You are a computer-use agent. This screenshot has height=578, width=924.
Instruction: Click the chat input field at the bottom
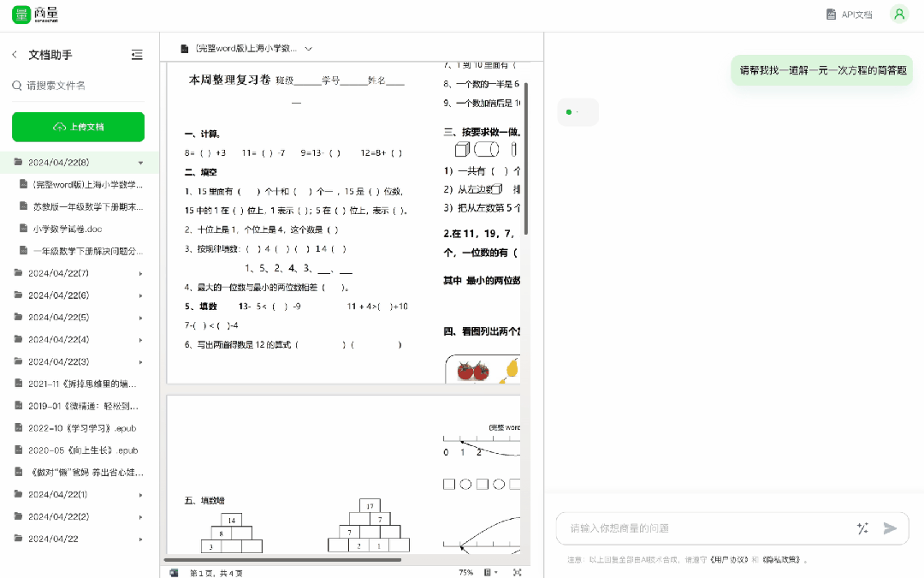tap(702, 528)
